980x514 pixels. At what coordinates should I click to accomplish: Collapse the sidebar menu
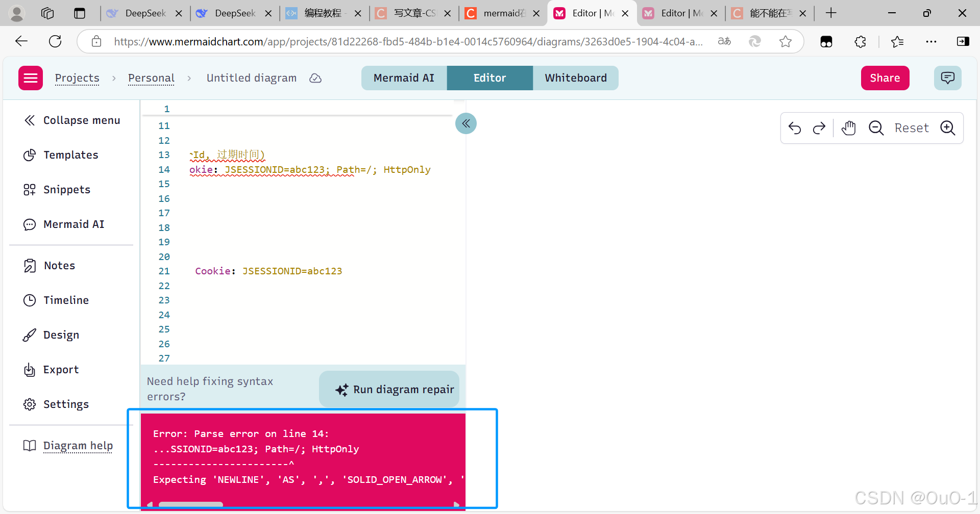[71, 120]
